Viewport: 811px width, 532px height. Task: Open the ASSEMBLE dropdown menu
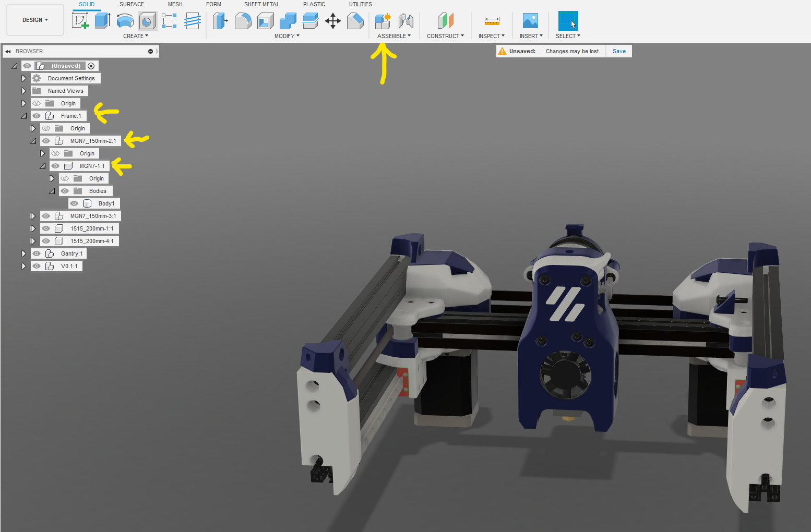click(394, 36)
